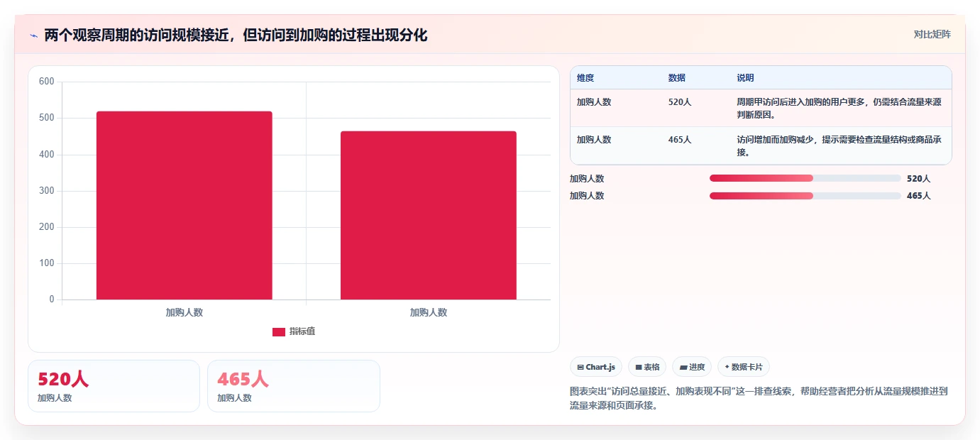Click the 465人 progress bar
980x440 pixels.
(805, 195)
